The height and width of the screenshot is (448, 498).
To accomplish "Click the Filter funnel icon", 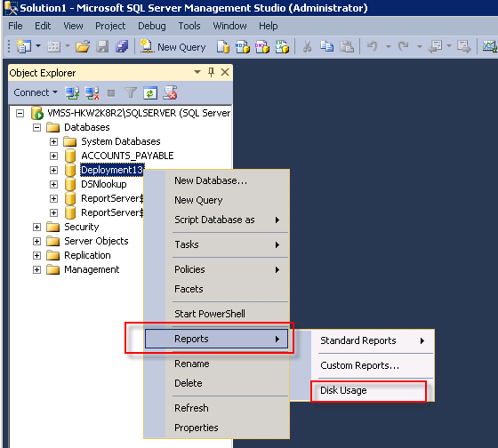I will [131, 93].
